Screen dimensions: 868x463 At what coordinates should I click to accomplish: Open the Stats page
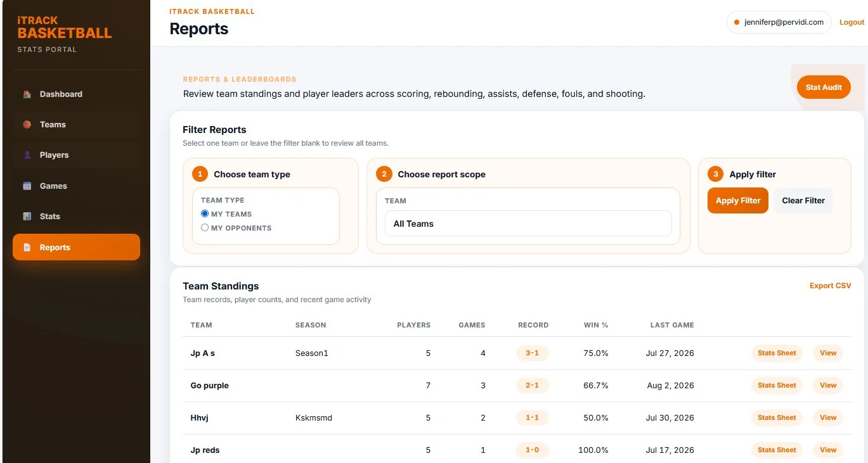[x=76, y=217]
